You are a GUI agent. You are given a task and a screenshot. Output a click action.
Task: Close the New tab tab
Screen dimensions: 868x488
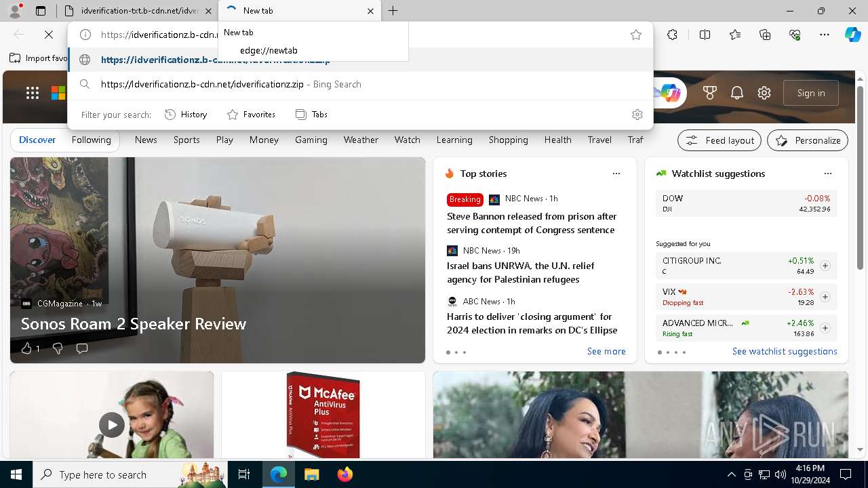(370, 11)
